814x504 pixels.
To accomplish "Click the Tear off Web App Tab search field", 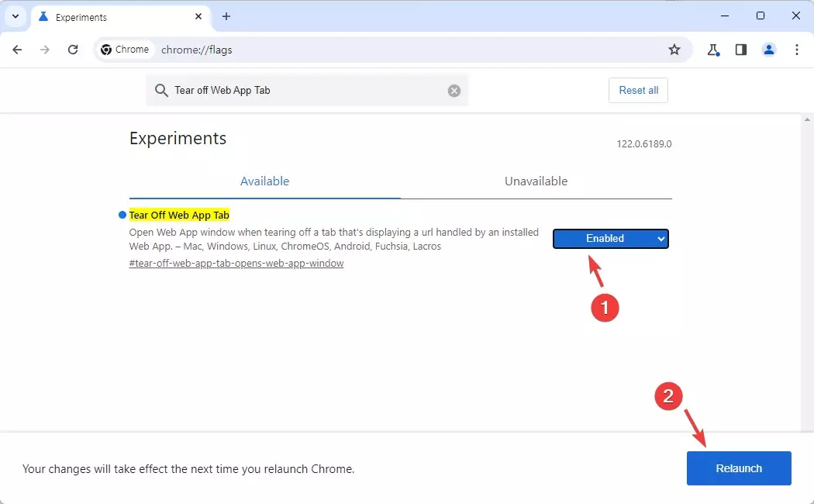I will pyautogui.click(x=306, y=90).
